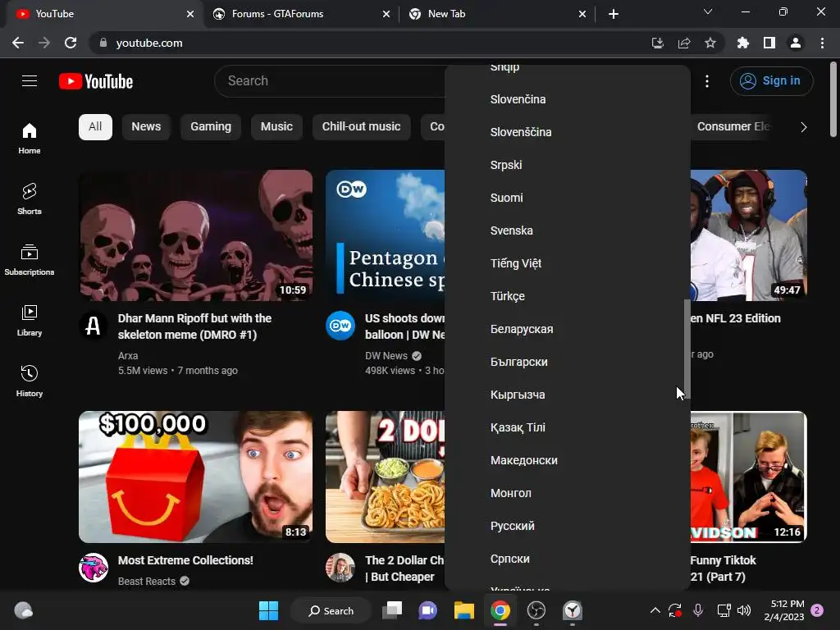840x630 pixels.
Task: Open the Chrome extensions puzzle icon
Action: 742,43
